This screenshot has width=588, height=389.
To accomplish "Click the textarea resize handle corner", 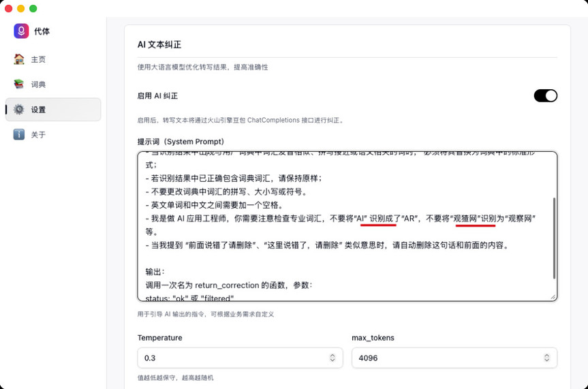I will pyautogui.click(x=554, y=297).
